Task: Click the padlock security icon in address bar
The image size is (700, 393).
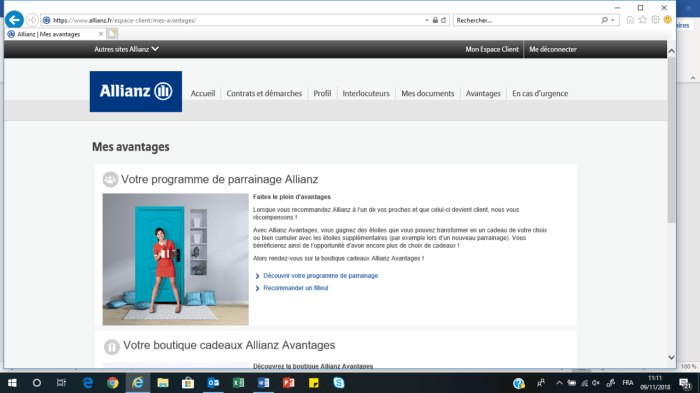Action: 435,20
